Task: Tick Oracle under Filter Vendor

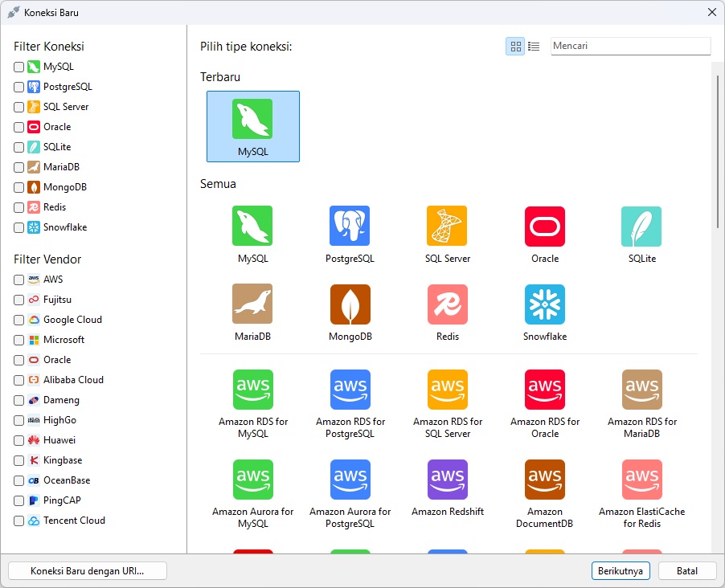Action: pos(19,360)
